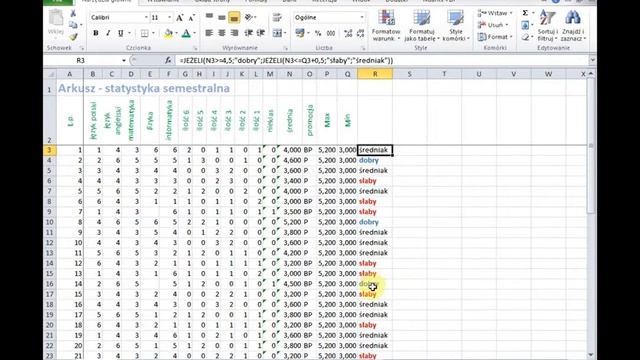Open Znajdź i zaznacz binoculars
Viewport: 640px width, 360px height.
(x=573, y=26)
